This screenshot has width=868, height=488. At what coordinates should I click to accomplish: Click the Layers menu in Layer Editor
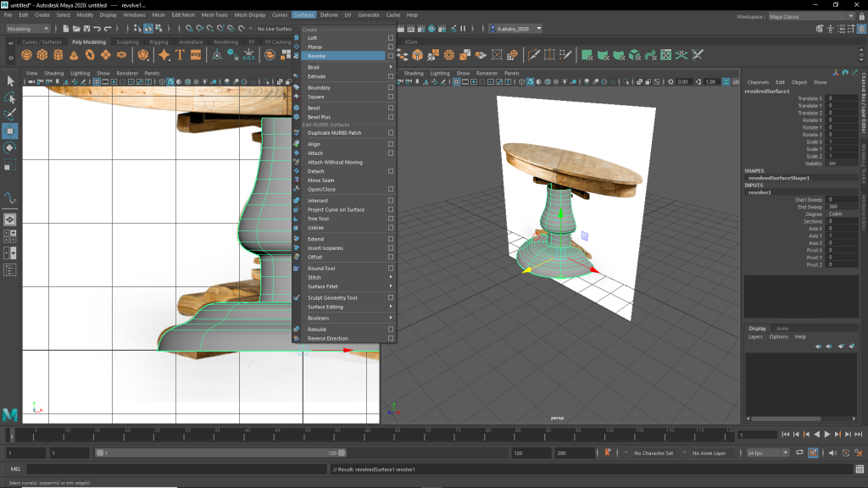coord(754,336)
